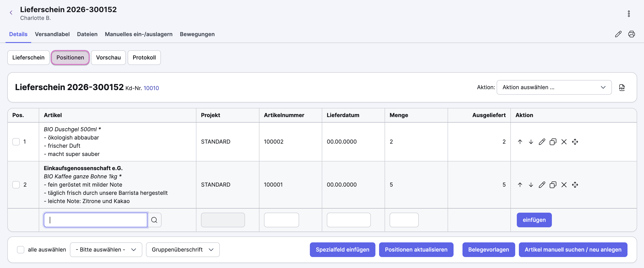This screenshot has height=268, width=644.
Task: Switch to the Versandlabel tab
Action: (52, 34)
